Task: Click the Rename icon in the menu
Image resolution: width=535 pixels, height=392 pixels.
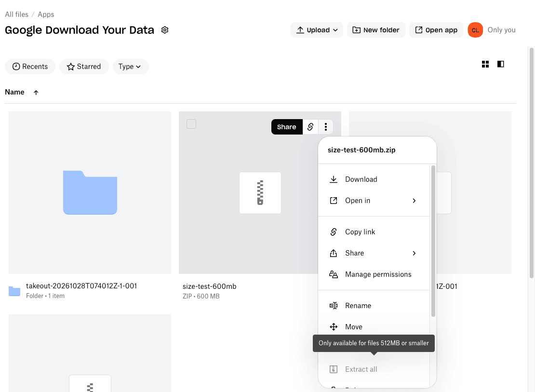Action: [x=334, y=306]
